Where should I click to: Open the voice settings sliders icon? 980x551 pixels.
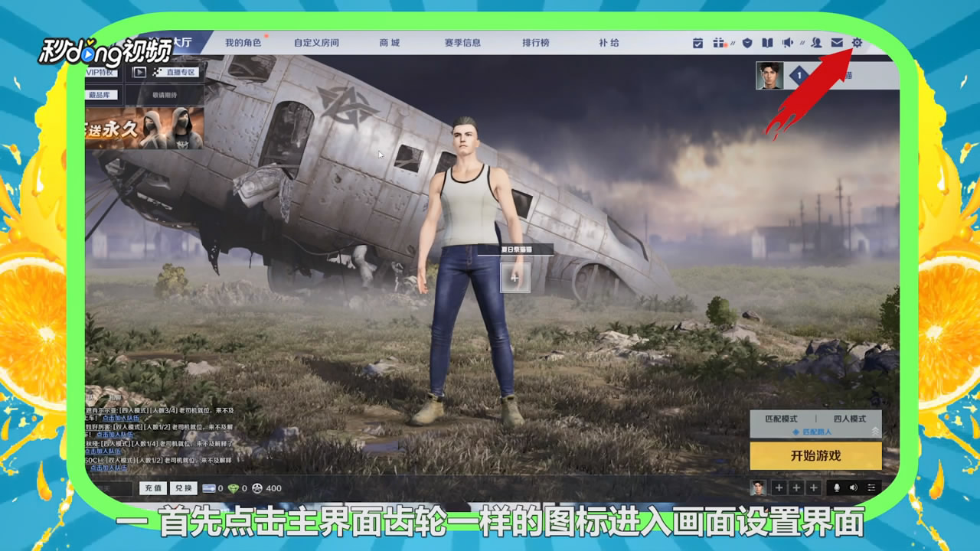pos(871,487)
